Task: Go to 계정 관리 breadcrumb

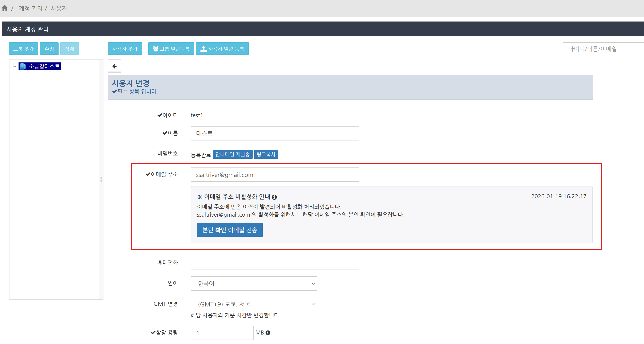Action: [x=31, y=8]
